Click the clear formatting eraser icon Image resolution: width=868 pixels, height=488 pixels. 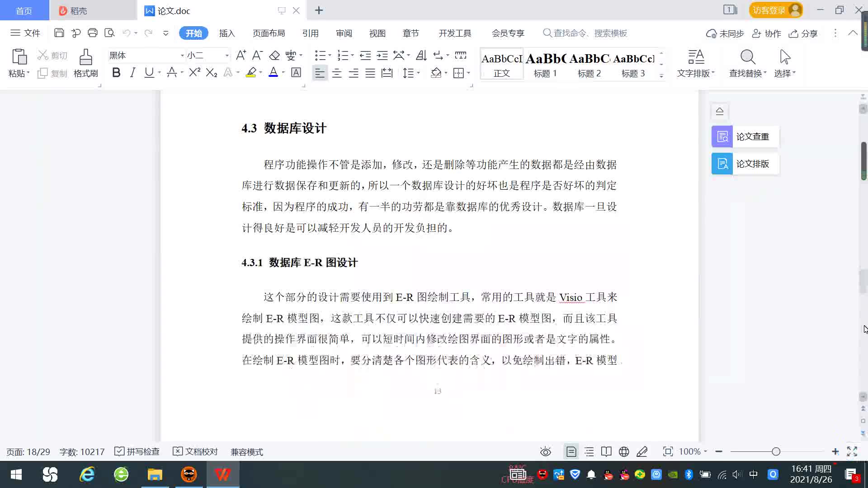pyautogui.click(x=274, y=56)
